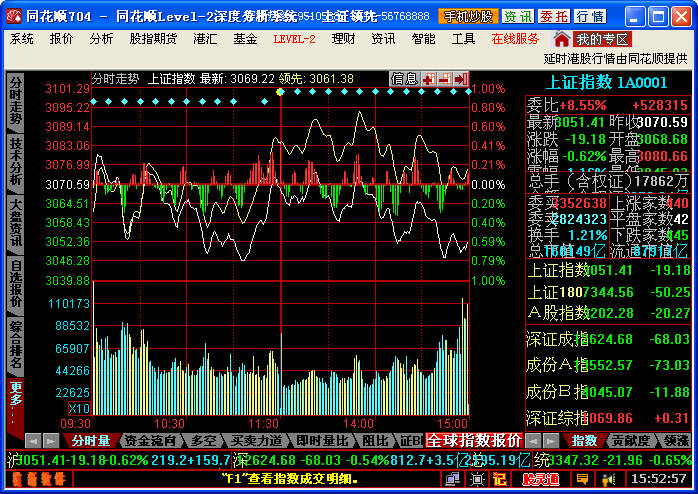Screen dimensions: 698x494
Task: Click the A股指数 index row
Action: pos(608,313)
